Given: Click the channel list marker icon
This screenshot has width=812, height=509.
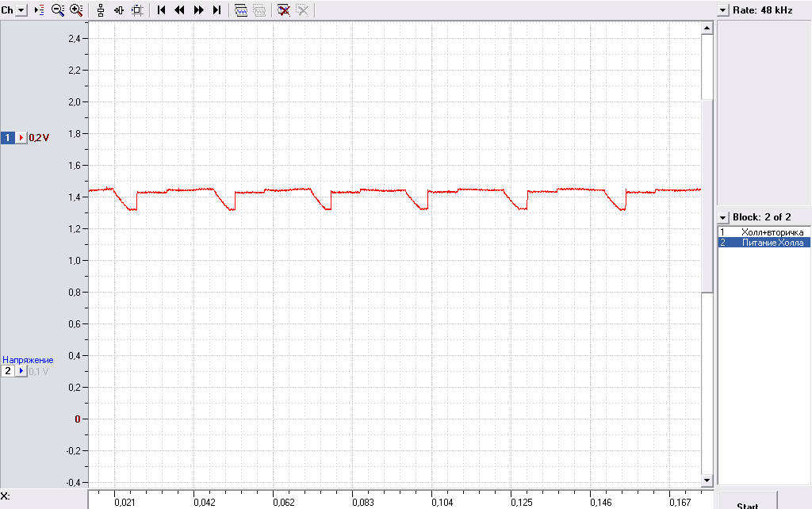Looking at the screenshot, I should pyautogui.click(x=40, y=10).
